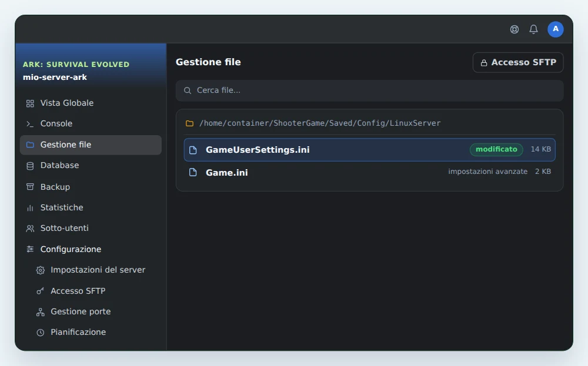The image size is (588, 366).
Task: Click the file icon of Game.ini
Action: 193,172
